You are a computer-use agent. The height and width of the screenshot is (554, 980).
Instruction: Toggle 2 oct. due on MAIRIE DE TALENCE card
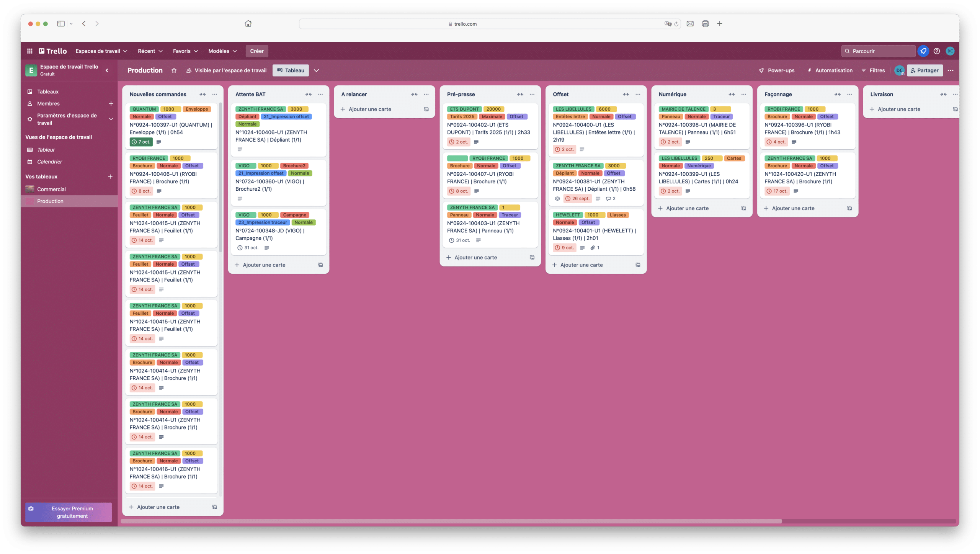(x=670, y=142)
